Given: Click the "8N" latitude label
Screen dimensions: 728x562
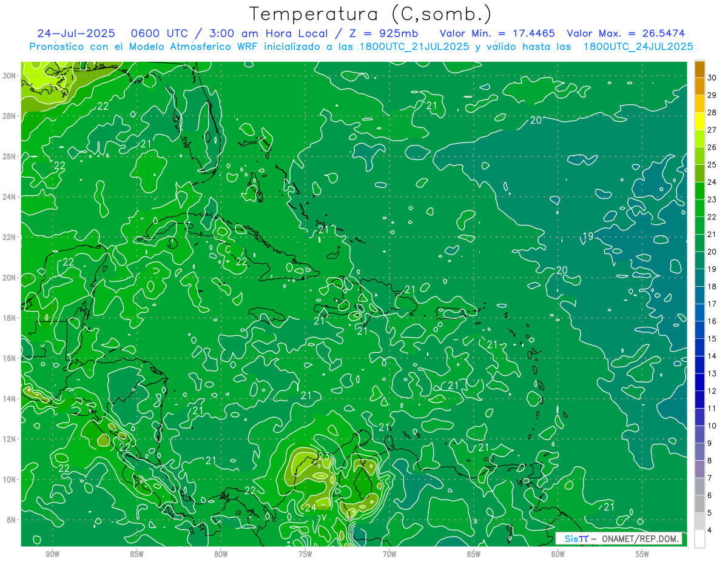Looking at the screenshot, I should tap(12, 520).
